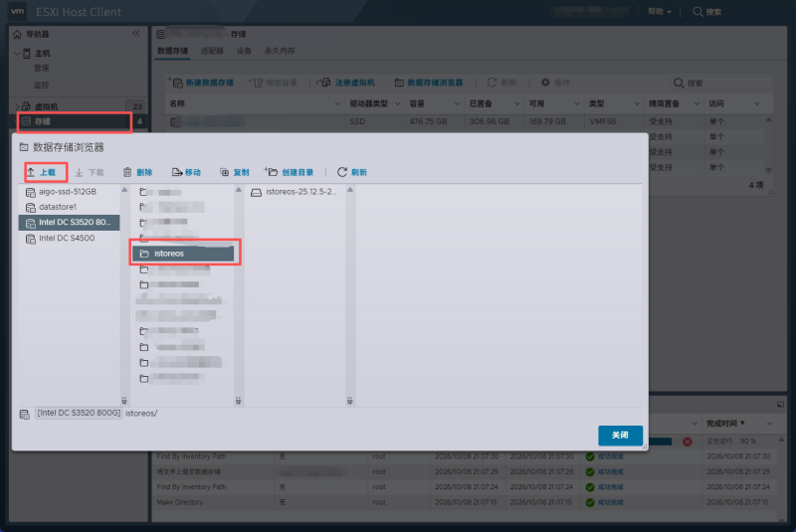This screenshot has width=796, height=532.
Task: Select the istoreos-25.12.5 disk file
Action: (295, 192)
